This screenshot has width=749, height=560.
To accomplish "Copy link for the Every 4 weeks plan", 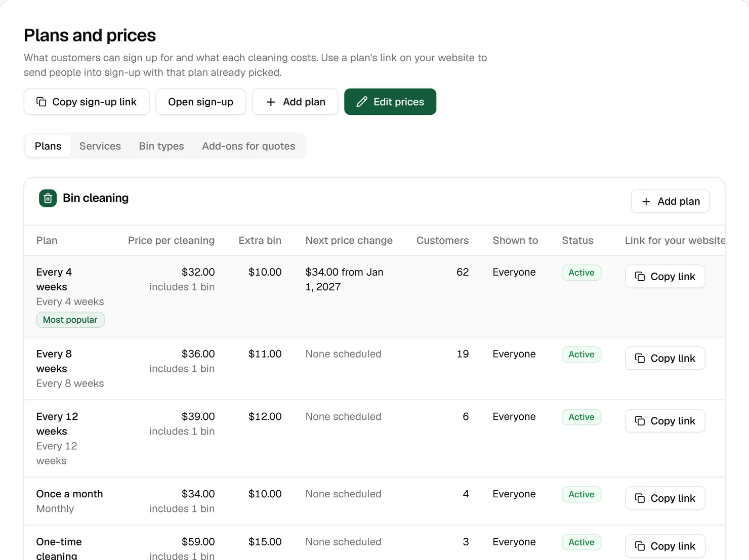I will click(665, 276).
